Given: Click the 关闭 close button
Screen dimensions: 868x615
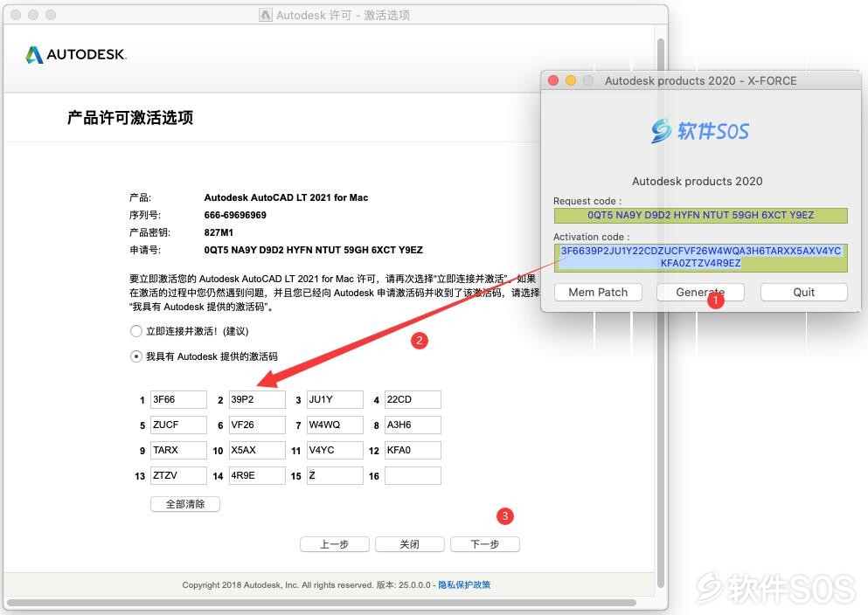Looking at the screenshot, I should click(410, 544).
